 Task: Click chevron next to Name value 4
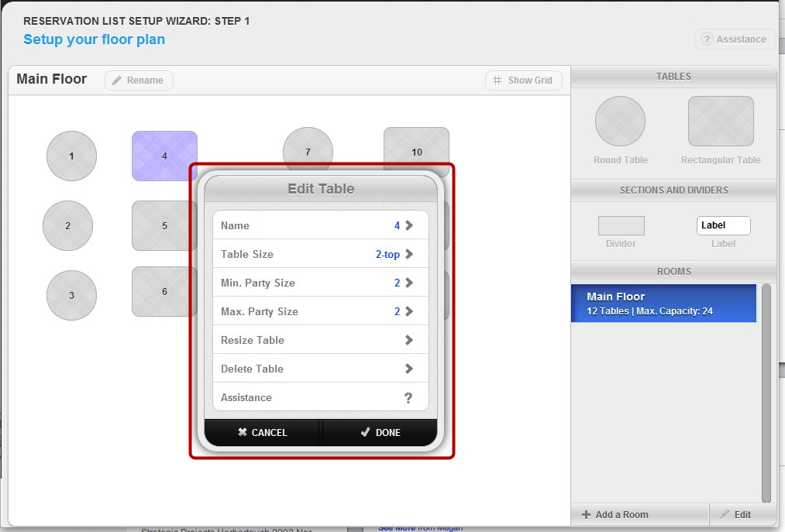click(x=409, y=225)
